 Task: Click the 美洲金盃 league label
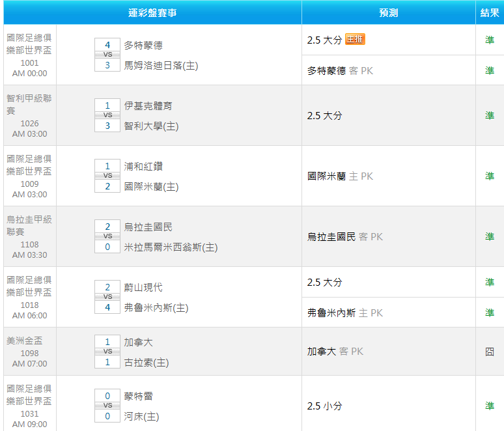point(25,341)
